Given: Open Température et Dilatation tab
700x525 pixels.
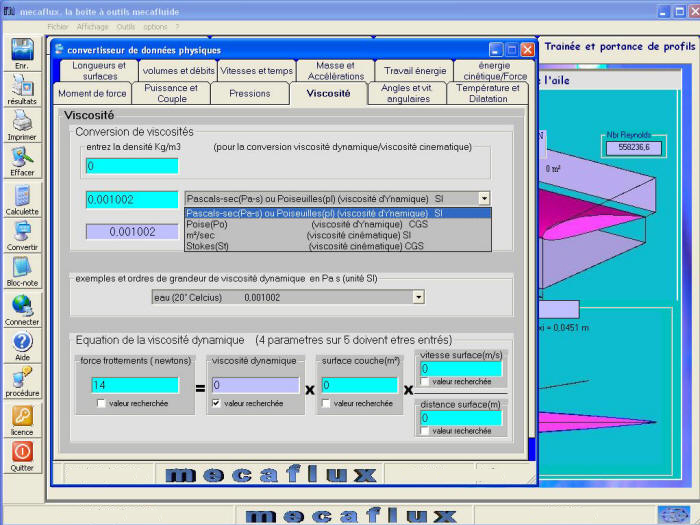Looking at the screenshot, I should [x=488, y=93].
